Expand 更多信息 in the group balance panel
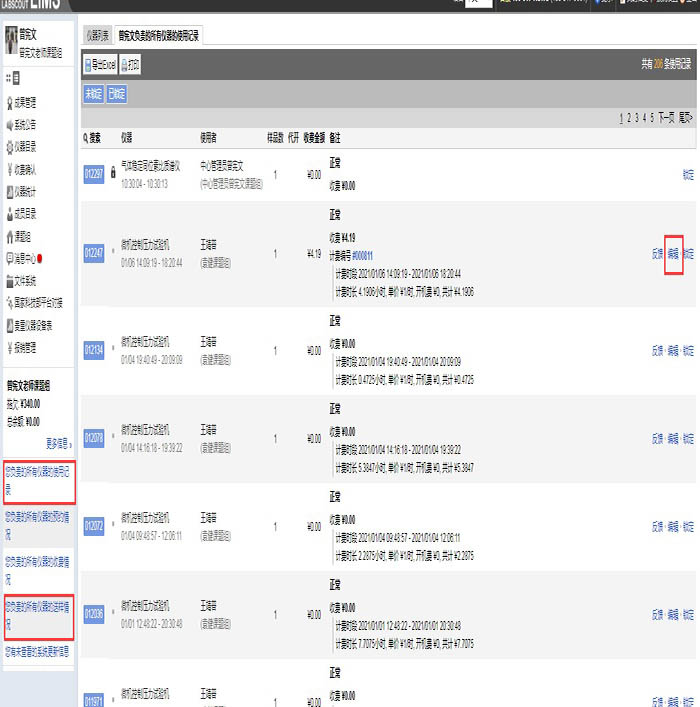 [x=59, y=443]
